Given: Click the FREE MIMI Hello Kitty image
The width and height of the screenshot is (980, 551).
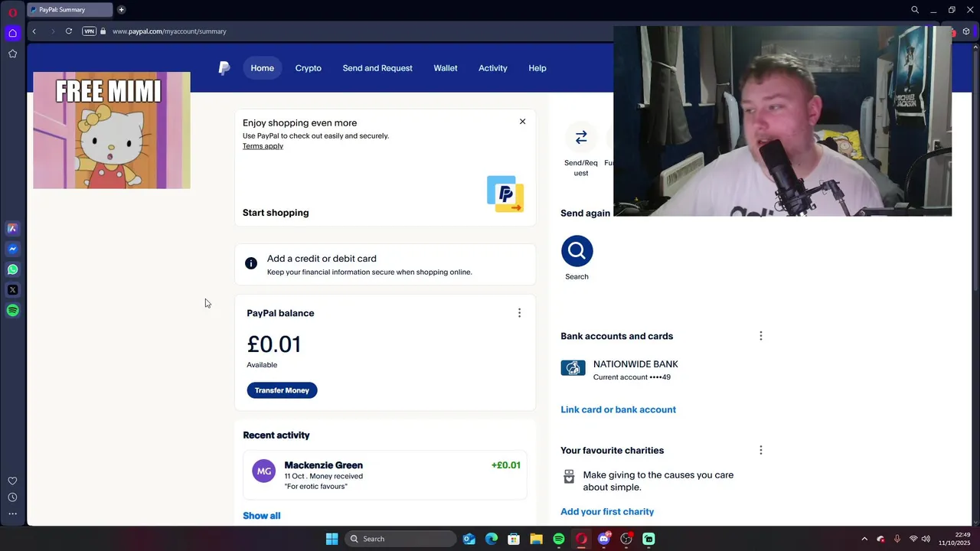Looking at the screenshot, I should [x=112, y=130].
